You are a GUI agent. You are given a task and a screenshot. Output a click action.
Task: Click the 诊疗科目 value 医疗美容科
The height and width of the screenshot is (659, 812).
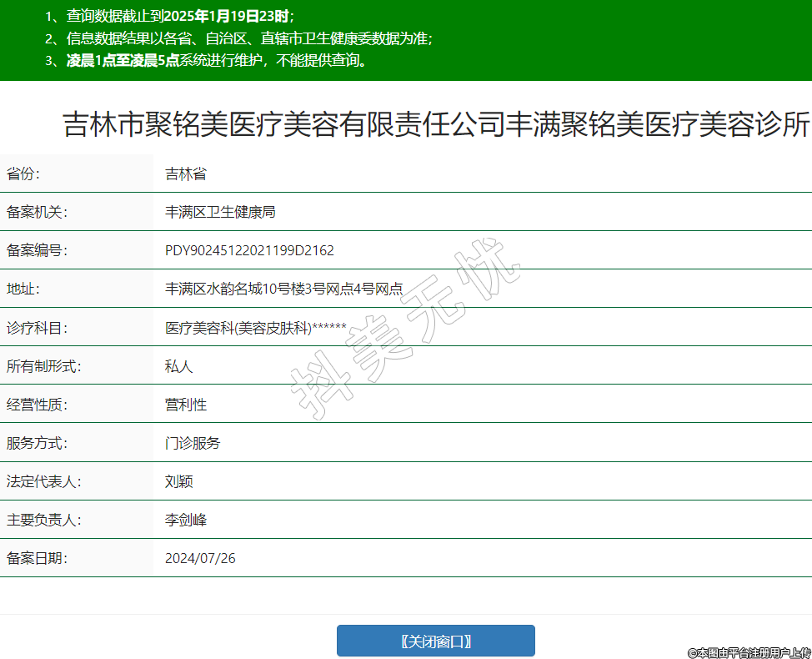tap(255, 328)
